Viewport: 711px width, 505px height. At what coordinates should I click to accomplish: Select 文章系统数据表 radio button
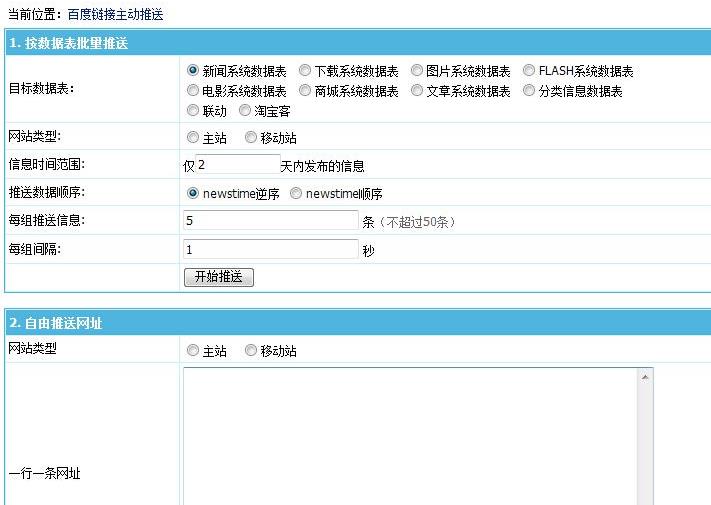pyautogui.click(x=417, y=91)
